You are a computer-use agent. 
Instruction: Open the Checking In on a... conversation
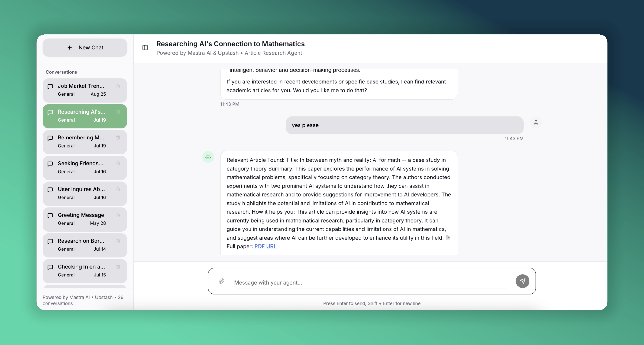(x=81, y=271)
